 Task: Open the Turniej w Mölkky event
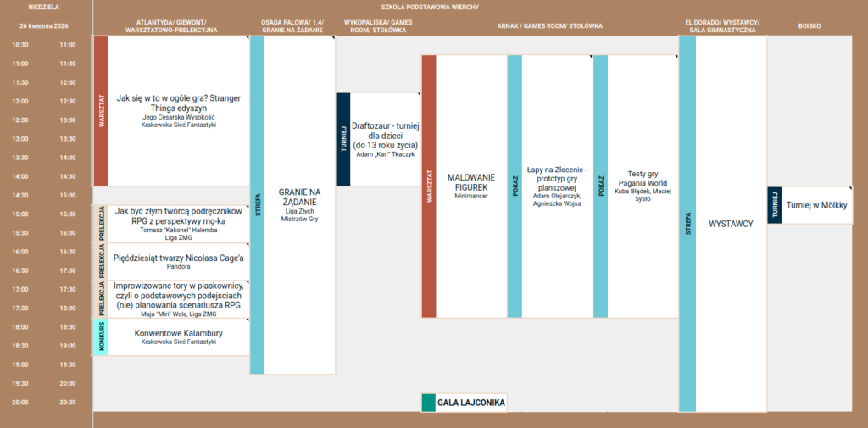[x=816, y=205]
